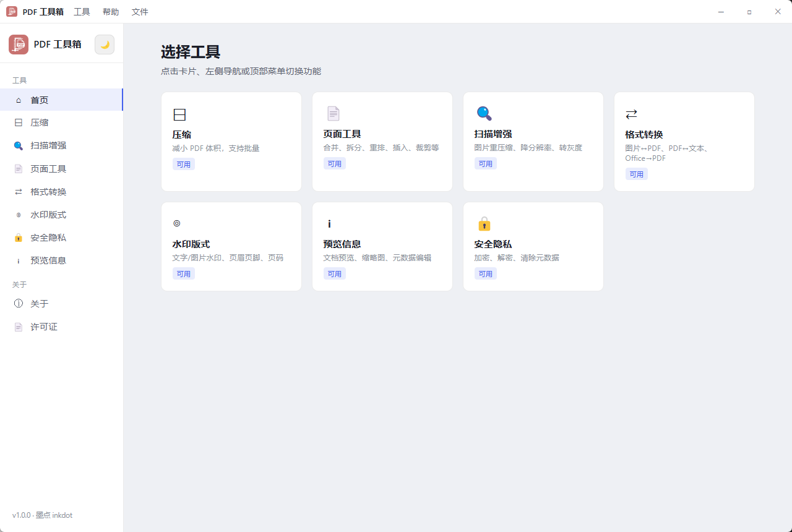Click the text 减小 PDF 体积，支持批量

coord(216,148)
